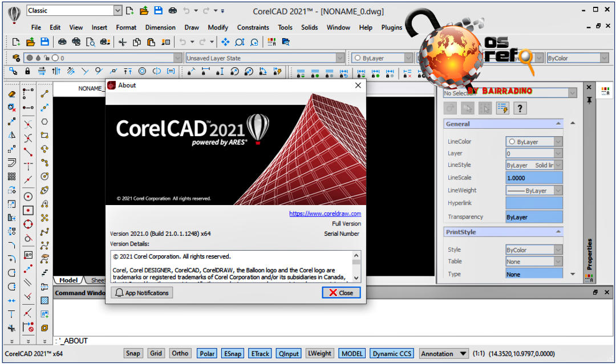Close the About dialog with X
Screen dimensions: 616x364
(x=358, y=85)
